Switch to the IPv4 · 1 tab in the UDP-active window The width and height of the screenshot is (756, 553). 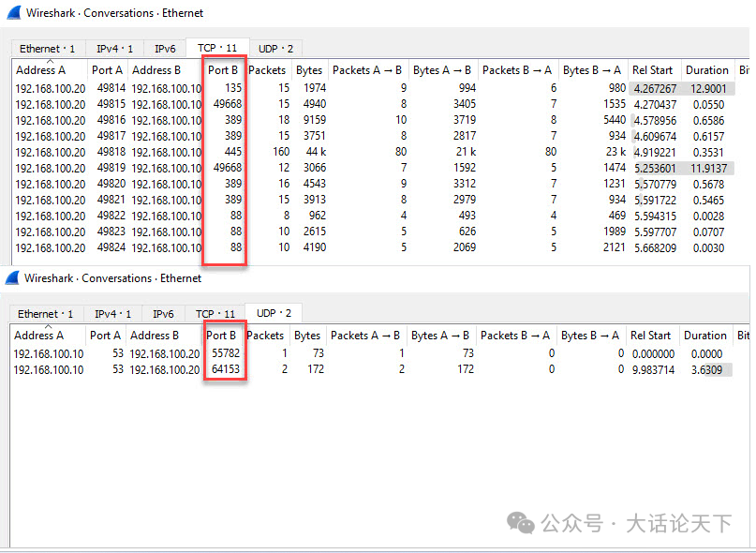click(x=112, y=314)
